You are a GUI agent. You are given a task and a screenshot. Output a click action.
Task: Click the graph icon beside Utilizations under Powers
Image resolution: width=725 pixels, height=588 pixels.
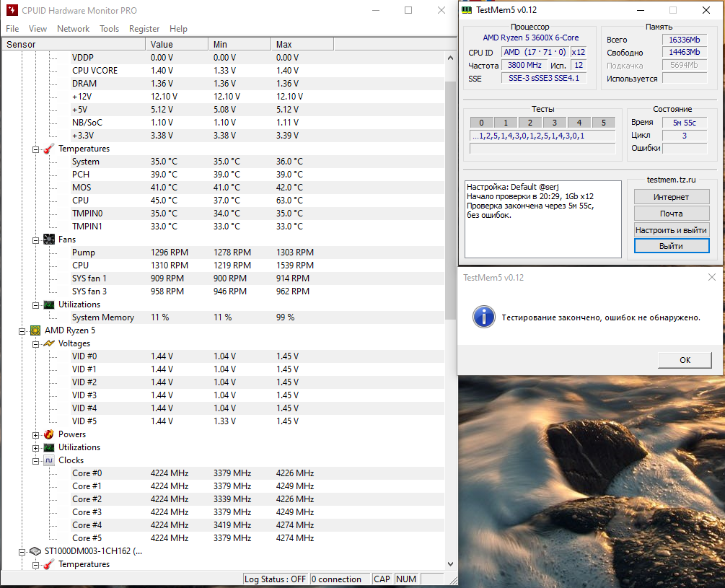[x=49, y=447]
